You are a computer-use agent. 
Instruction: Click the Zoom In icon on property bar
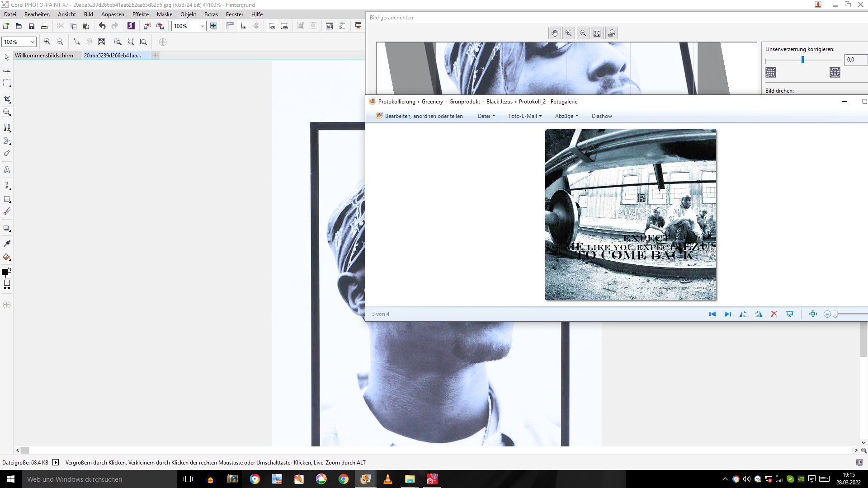[47, 42]
